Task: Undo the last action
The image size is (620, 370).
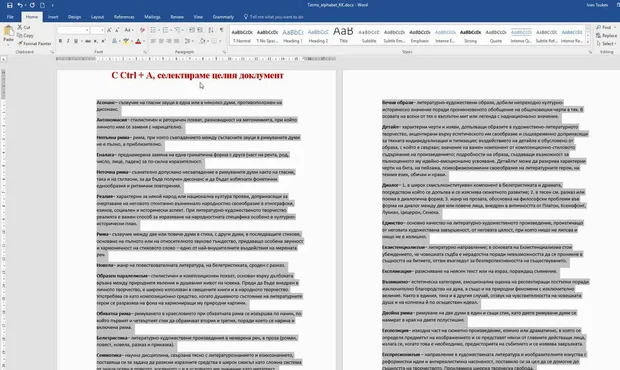Action: point(20,5)
